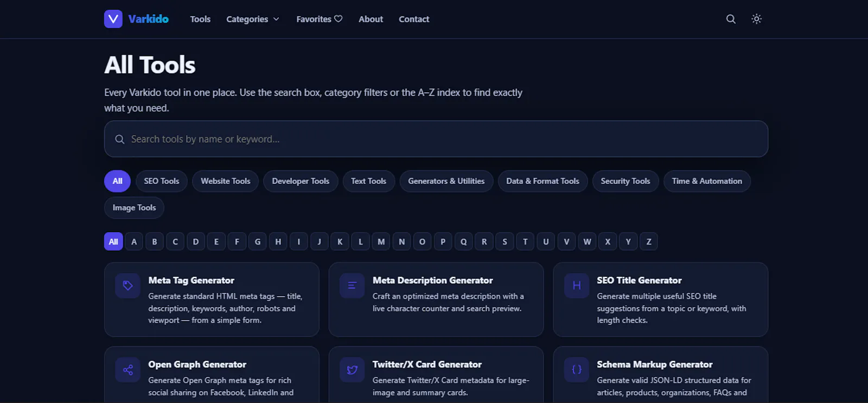Click the Meta Tag Generator tag icon
This screenshot has height=403, width=868.
[x=128, y=285]
